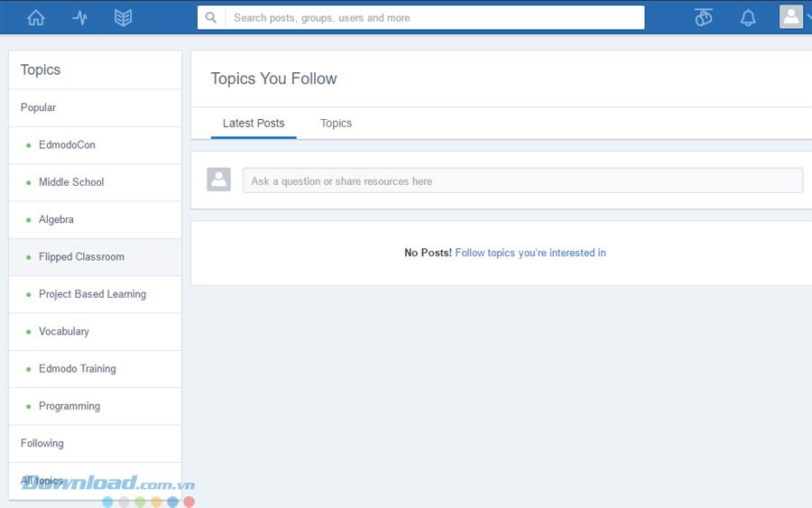
Task: Open the library book icon
Action: click(124, 17)
